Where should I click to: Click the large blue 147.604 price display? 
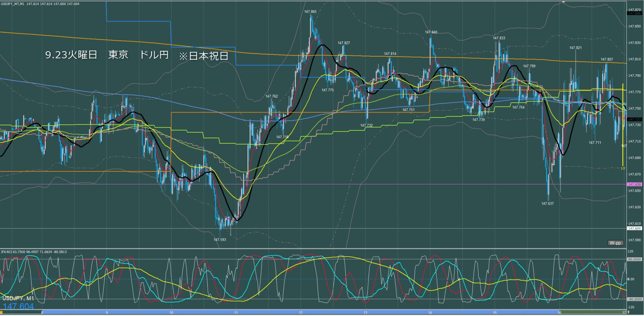[x=19, y=306]
